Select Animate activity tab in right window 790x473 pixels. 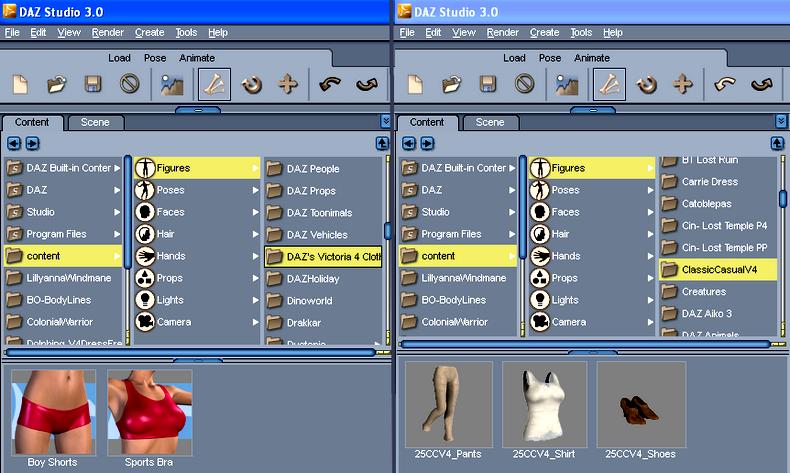(591, 58)
